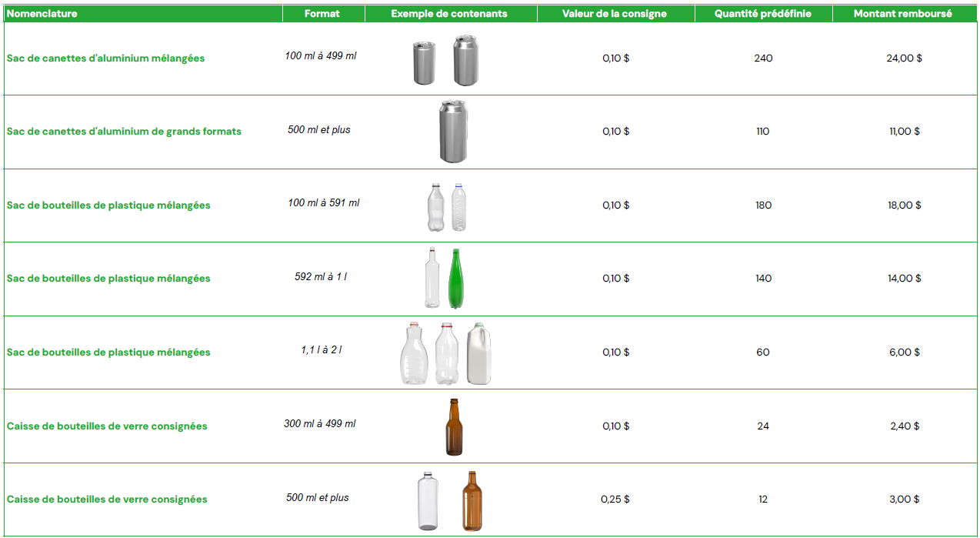The image size is (980, 538).
Task: Click the water bottle with the blue cap
Action: tap(459, 207)
